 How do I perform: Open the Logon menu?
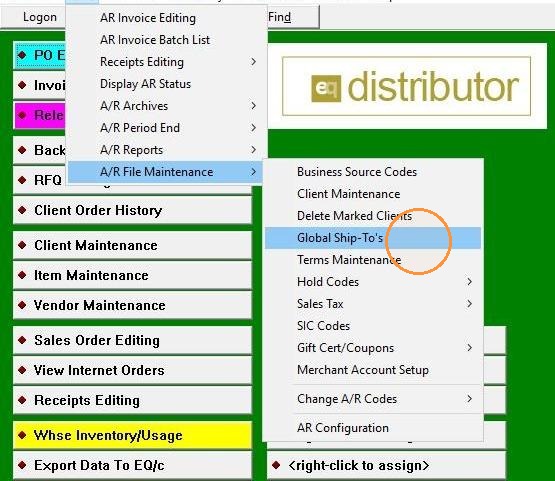coord(40,17)
